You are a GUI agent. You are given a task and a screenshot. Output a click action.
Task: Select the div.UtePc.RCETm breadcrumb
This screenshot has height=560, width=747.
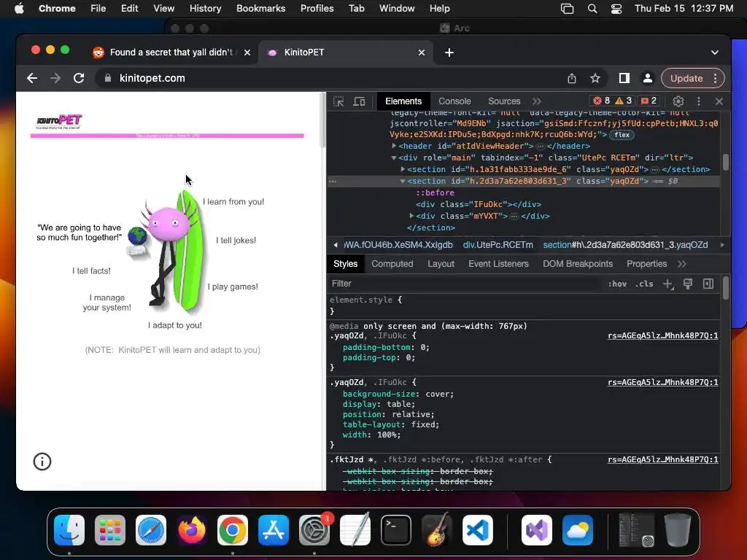(x=498, y=245)
